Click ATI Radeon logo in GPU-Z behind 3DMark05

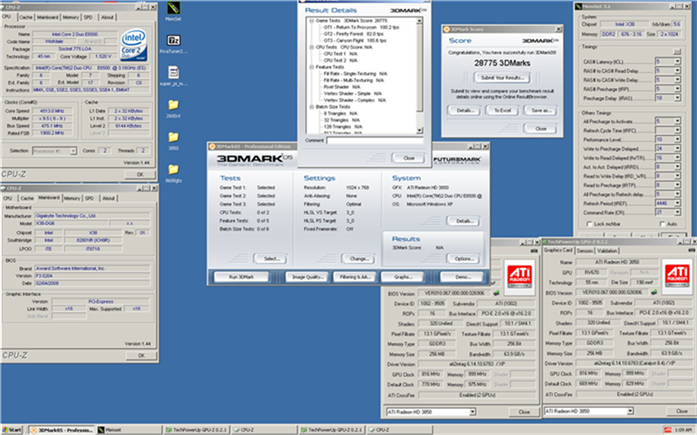point(520,276)
